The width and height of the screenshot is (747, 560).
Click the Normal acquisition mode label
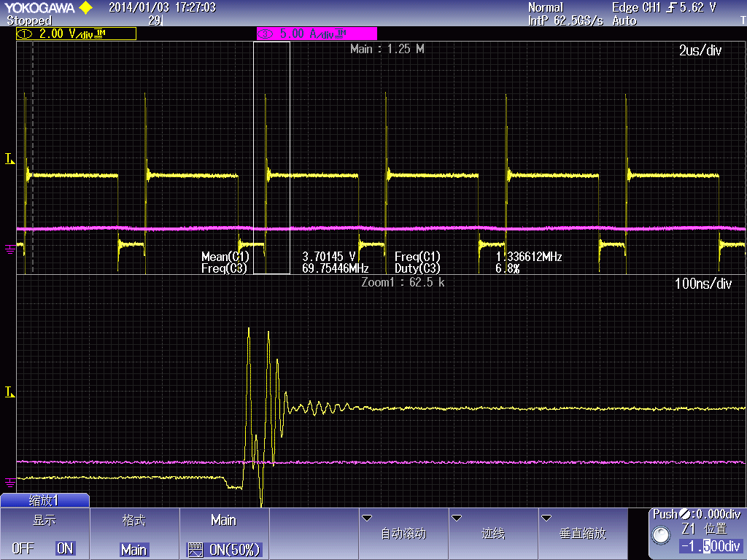(546, 7)
